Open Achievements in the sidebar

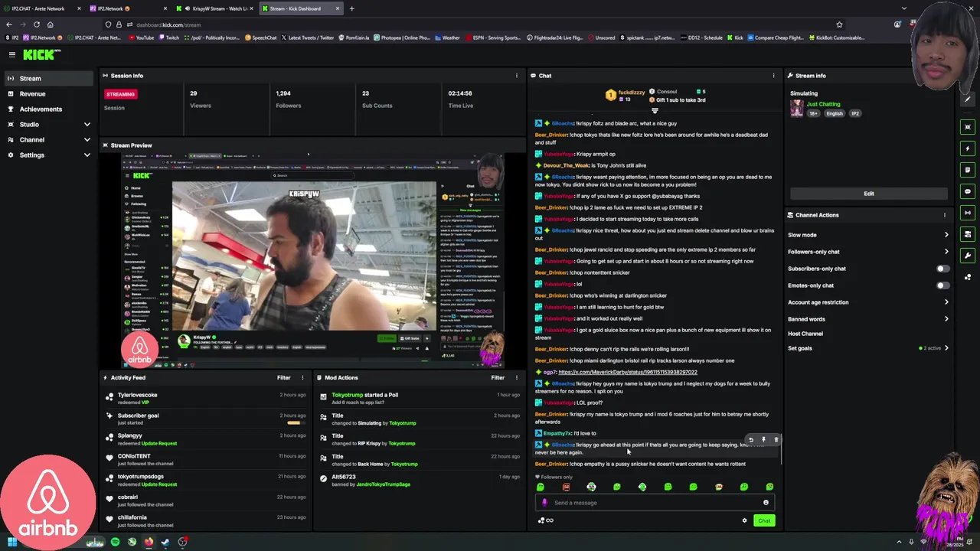tap(49, 109)
